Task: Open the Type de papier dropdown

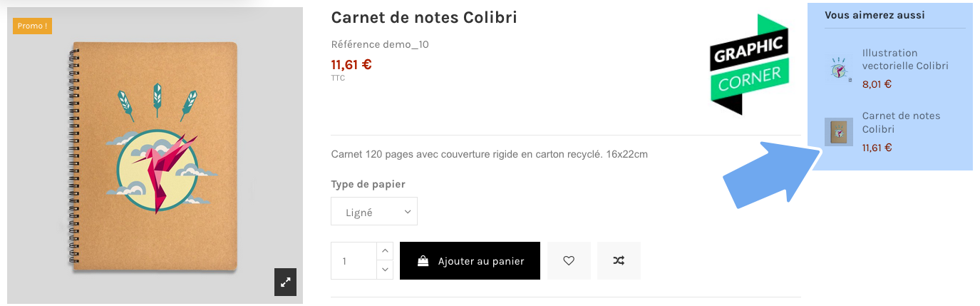Action: point(374,212)
